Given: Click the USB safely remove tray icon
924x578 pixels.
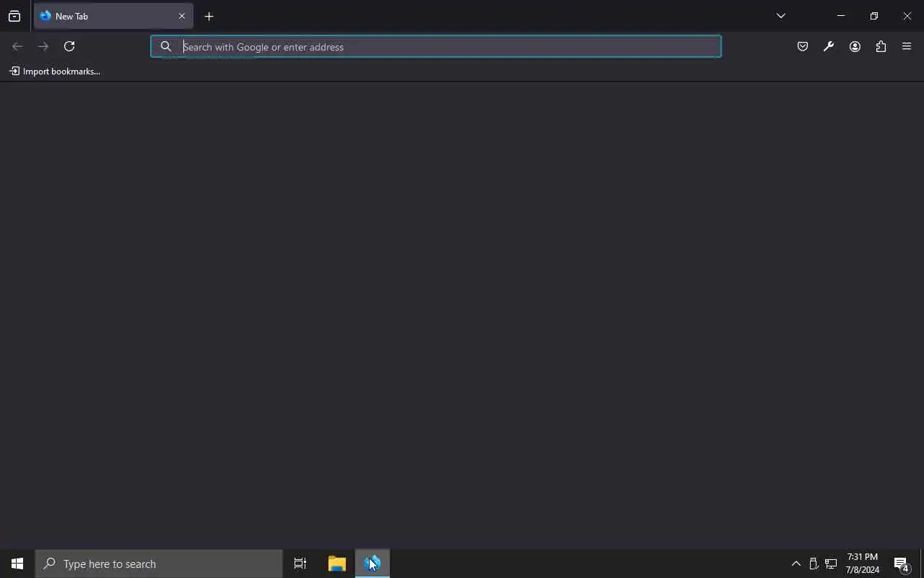Looking at the screenshot, I should (814, 564).
